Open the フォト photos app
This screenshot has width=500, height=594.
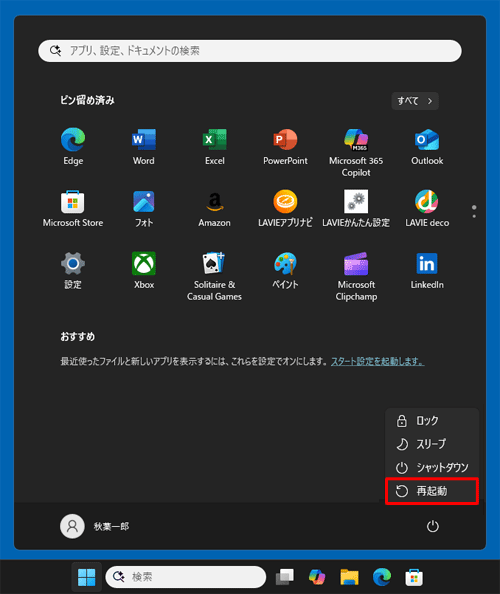[x=144, y=208]
